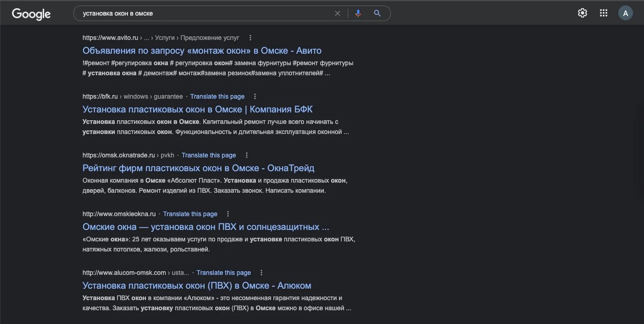Start voice search with microphone icon
This screenshot has width=644, height=324.
[x=358, y=13]
